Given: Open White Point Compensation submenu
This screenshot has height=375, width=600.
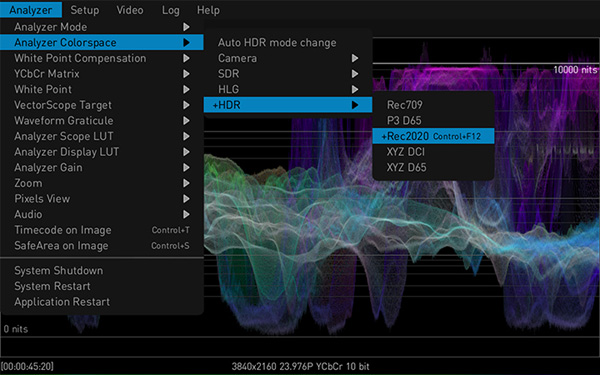Looking at the screenshot, I should click(101, 58).
